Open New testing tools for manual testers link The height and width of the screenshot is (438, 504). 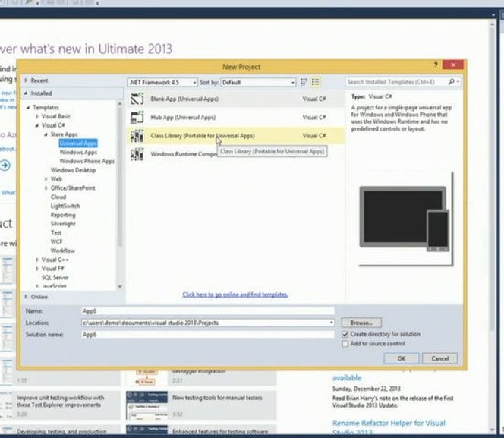click(x=217, y=398)
